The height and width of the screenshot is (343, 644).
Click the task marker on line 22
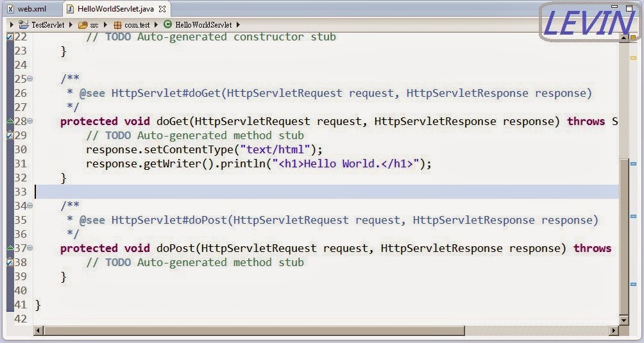click(x=10, y=37)
